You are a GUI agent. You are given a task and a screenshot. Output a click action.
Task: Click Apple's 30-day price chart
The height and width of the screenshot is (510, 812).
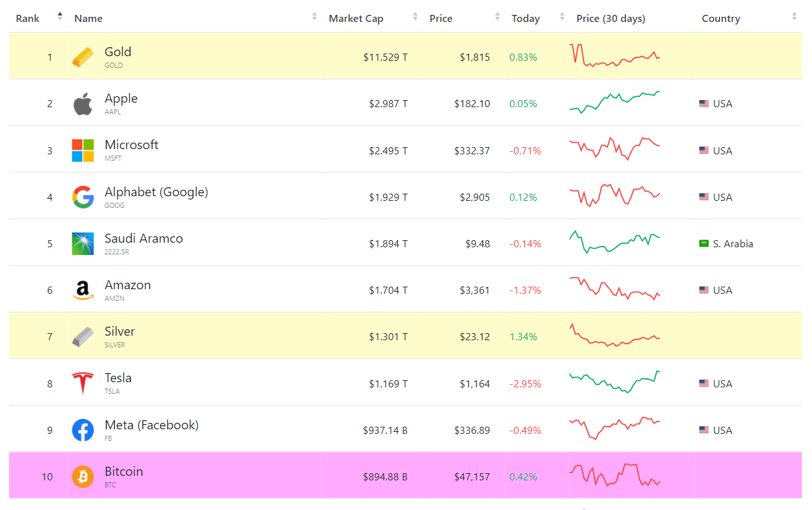click(615, 102)
